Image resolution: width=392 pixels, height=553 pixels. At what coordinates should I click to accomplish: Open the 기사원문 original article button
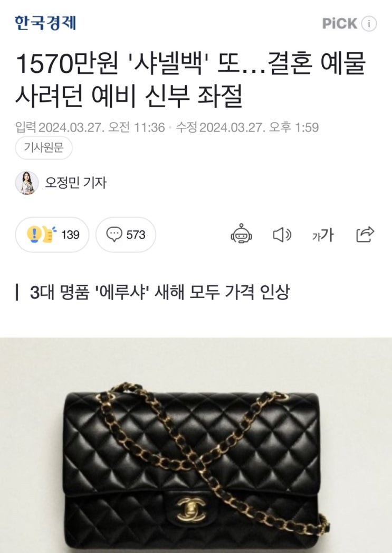[x=44, y=147]
